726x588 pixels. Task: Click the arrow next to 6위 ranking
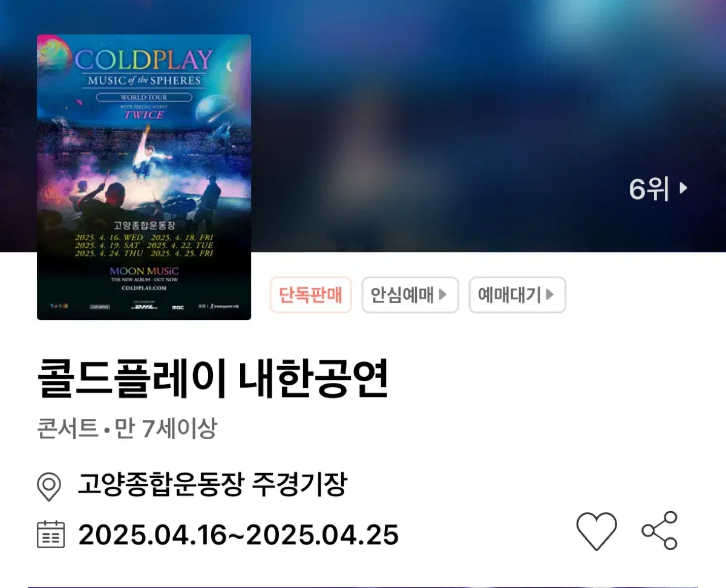pyautogui.click(x=683, y=188)
